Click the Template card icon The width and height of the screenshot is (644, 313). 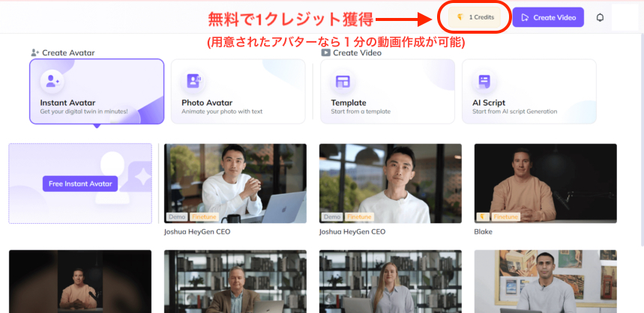tap(343, 81)
